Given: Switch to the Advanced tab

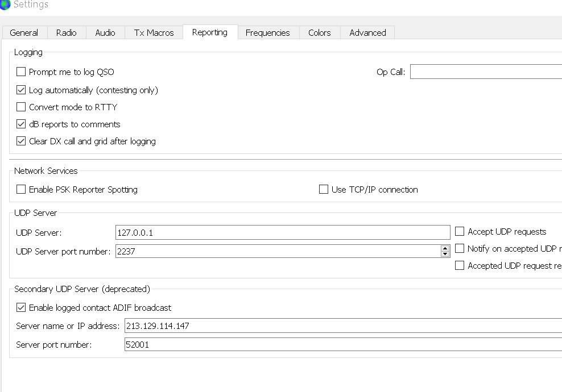Looking at the screenshot, I should click(367, 33).
